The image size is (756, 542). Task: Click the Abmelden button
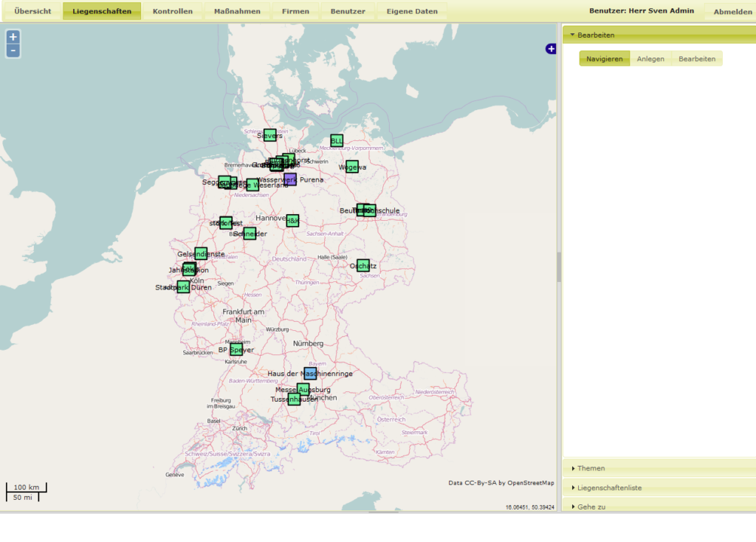732,12
